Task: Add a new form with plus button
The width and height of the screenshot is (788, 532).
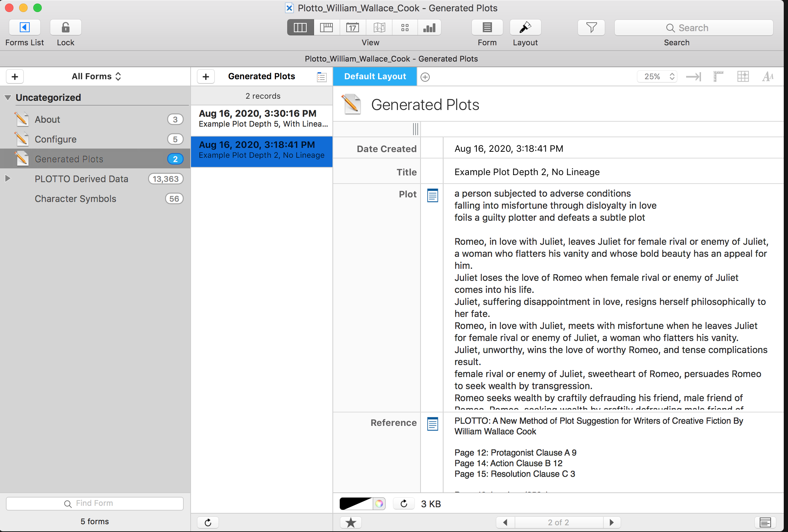Action: (15, 76)
